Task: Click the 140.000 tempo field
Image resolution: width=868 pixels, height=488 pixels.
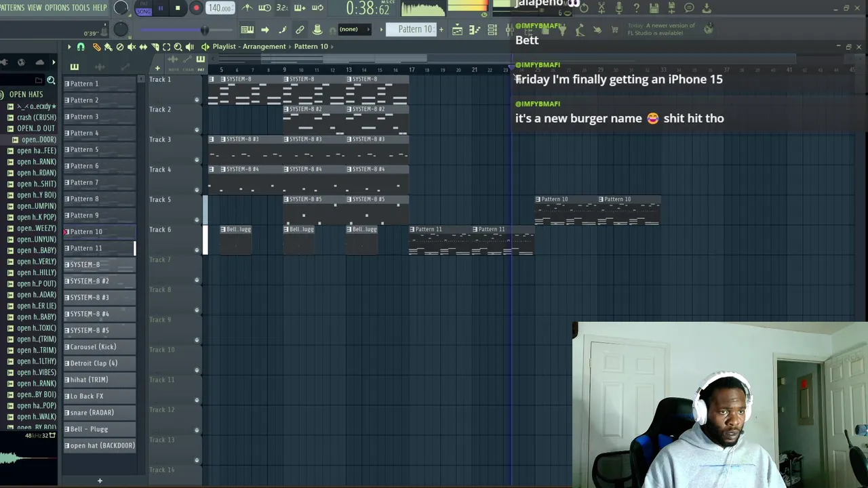Action: [219, 8]
